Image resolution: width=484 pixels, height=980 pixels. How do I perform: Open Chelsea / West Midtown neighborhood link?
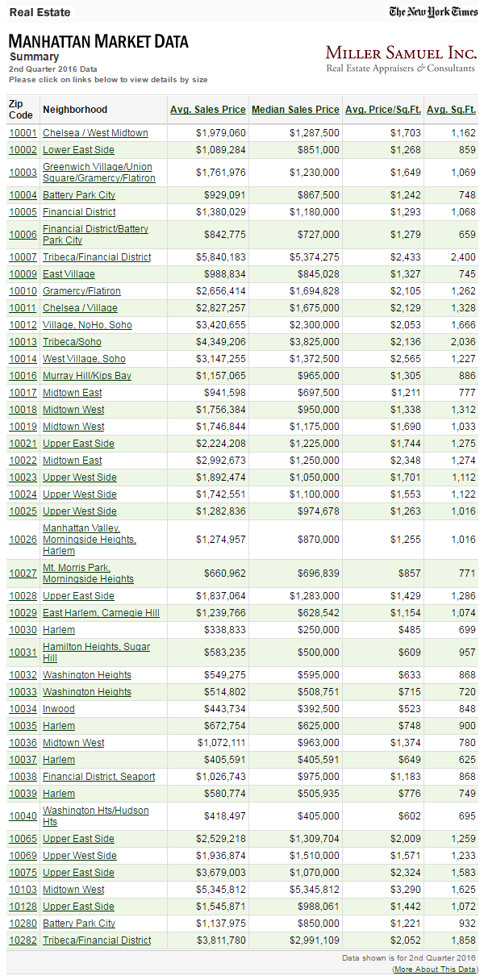(95, 133)
